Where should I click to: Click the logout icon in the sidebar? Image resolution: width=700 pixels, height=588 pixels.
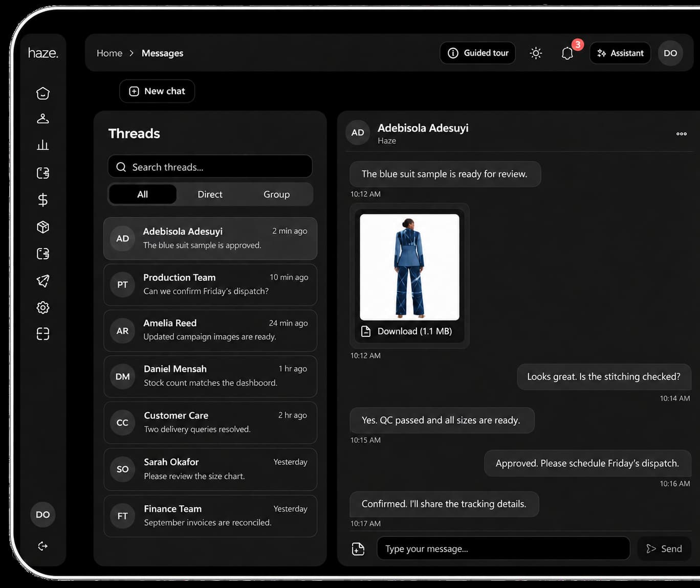tap(43, 546)
